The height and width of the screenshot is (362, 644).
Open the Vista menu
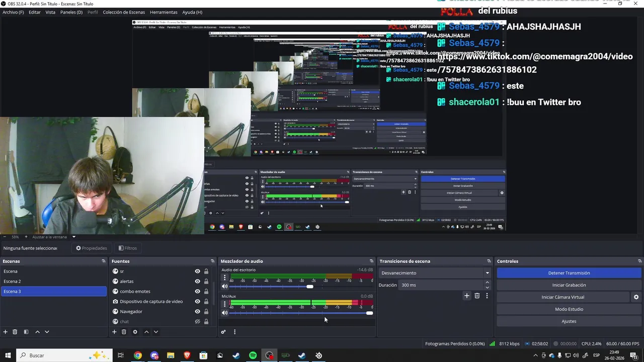pyautogui.click(x=50, y=12)
